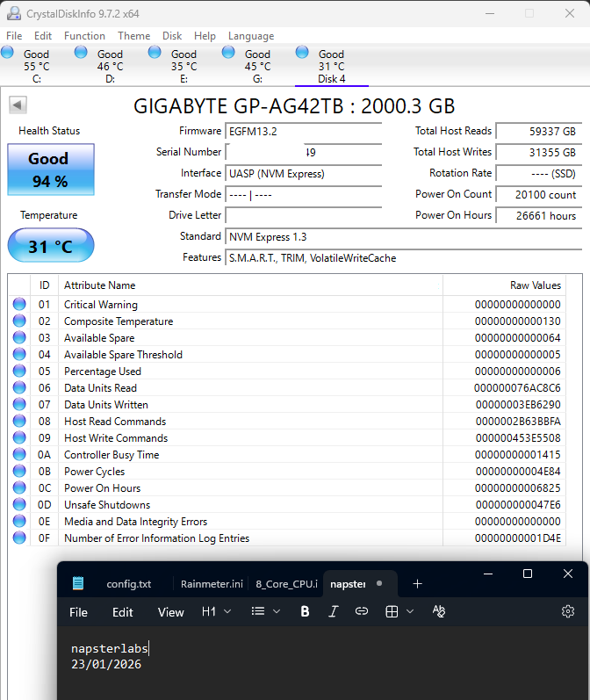Click the clear formatting icon

click(x=439, y=611)
